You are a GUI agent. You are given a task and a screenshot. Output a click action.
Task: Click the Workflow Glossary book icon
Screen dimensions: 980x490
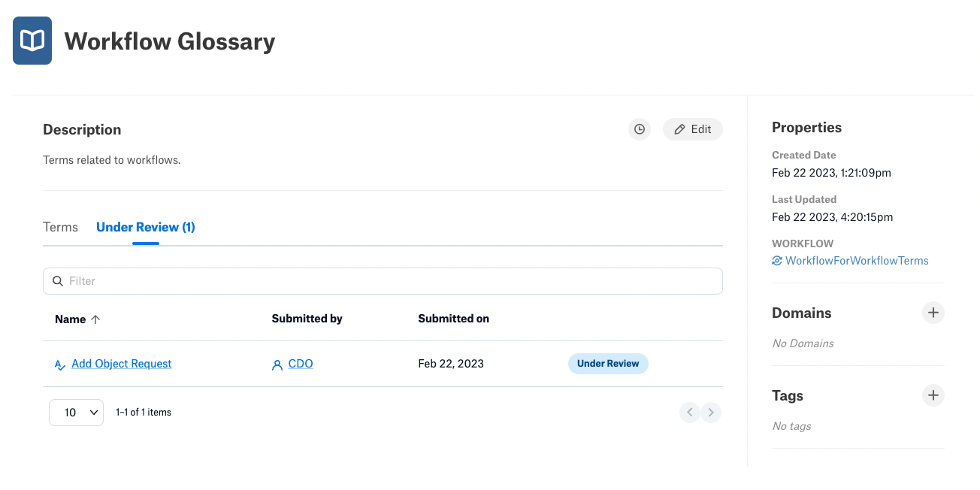[x=32, y=41]
